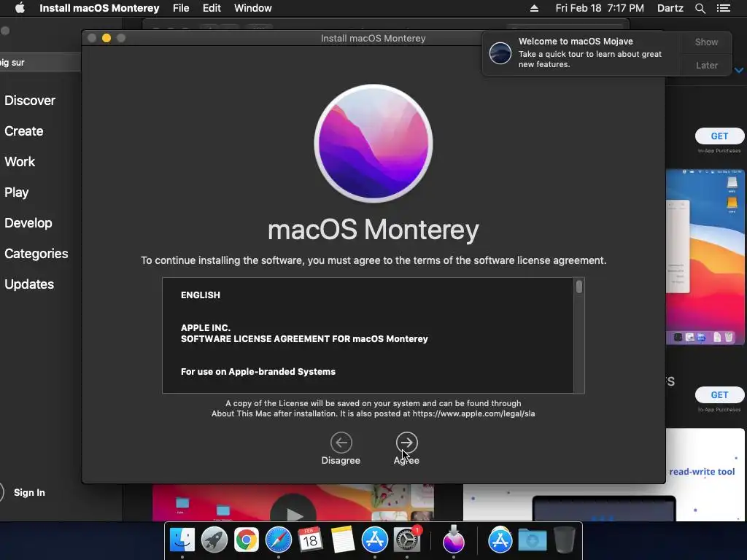Image resolution: width=747 pixels, height=560 pixels.
Task: Click Show on the Mojave notification
Action: [x=706, y=42]
